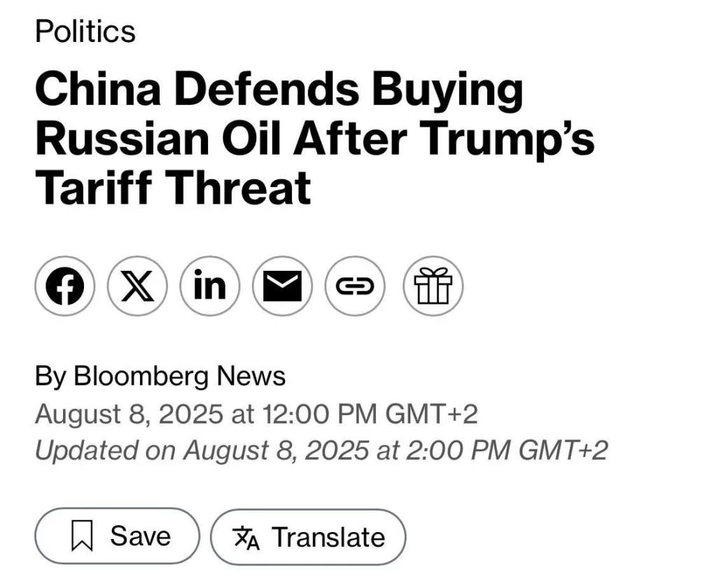The width and height of the screenshot is (717, 588).
Task: Select the X share circle
Action: pos(137,286)
